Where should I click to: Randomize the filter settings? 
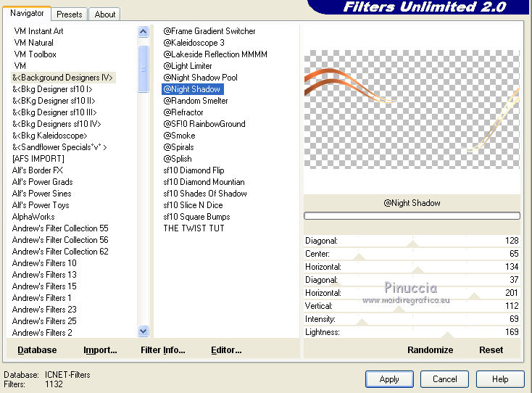[430, 350]
